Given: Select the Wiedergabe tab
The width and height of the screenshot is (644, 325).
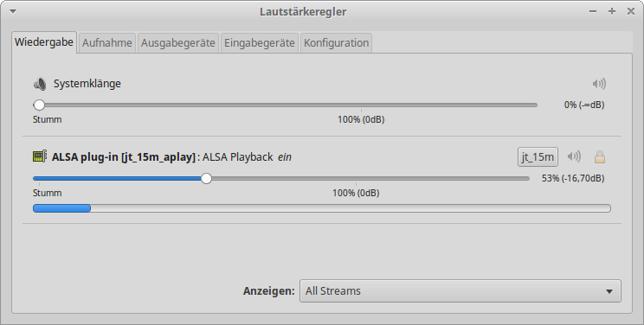Looking at the screenshot, I should pyautogui.click(x=44, y=42).
